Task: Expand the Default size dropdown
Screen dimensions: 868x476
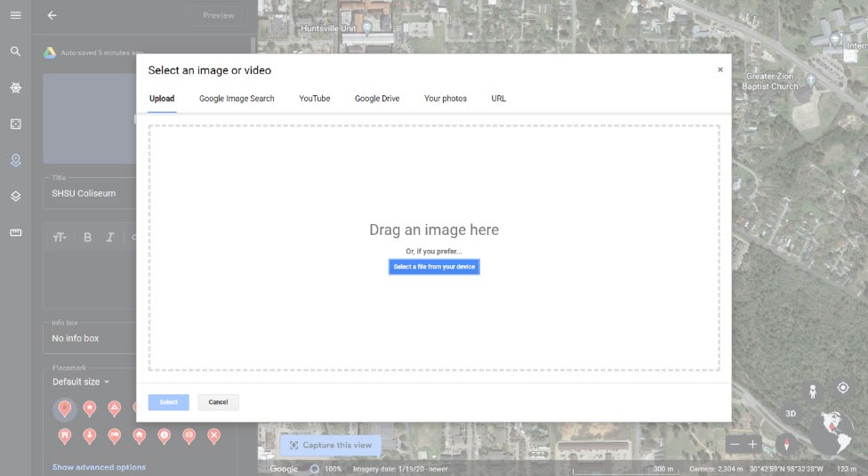Action: 81,382
